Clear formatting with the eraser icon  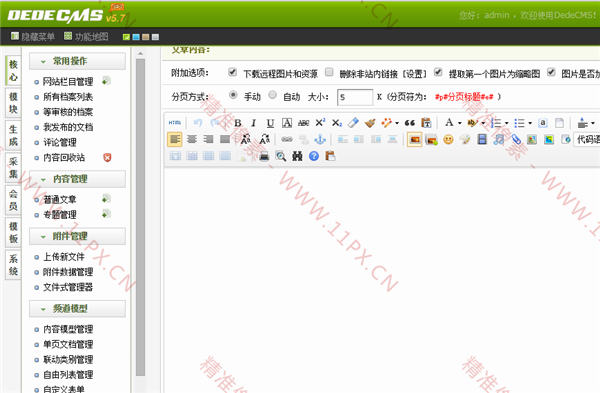pos(353,123)
